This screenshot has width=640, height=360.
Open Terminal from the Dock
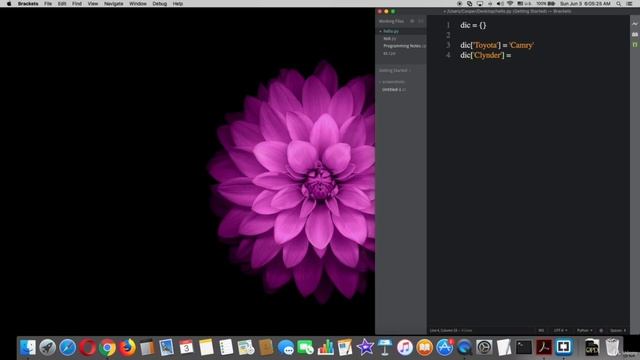tap(524, 347)
